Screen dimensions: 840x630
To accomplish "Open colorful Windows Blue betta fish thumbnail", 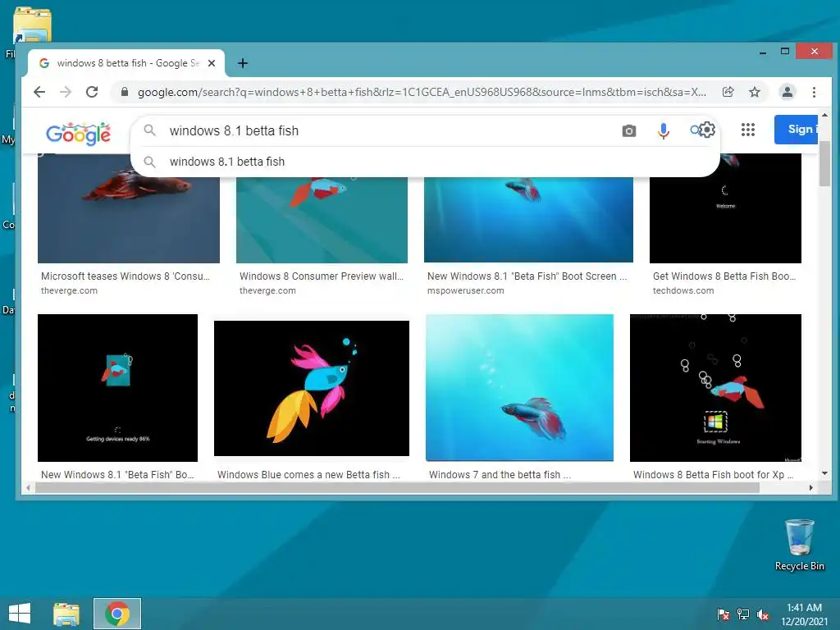I will (312, 388).
